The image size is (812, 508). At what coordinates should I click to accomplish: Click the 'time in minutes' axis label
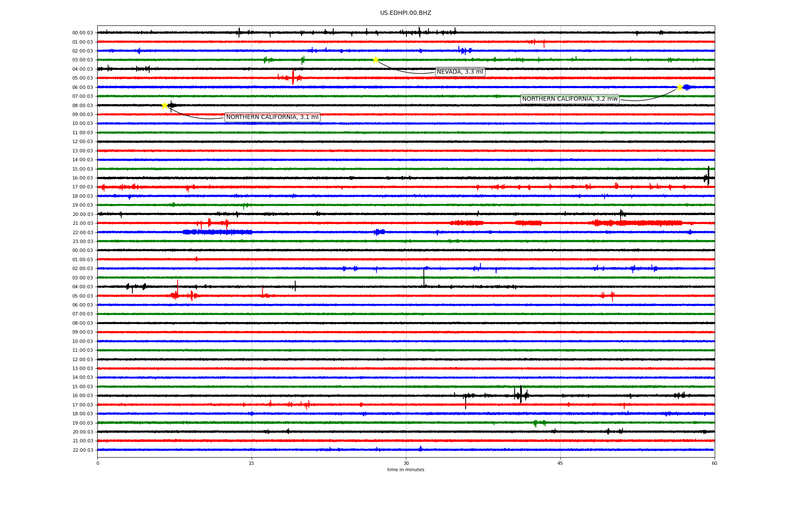coord(406,470)
